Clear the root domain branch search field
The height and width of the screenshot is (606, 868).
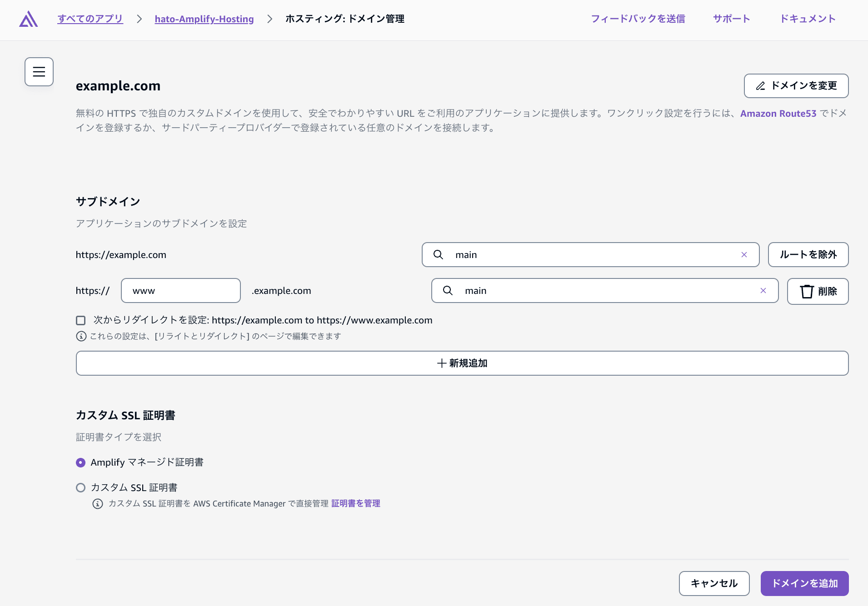click(x=744, y=255)
